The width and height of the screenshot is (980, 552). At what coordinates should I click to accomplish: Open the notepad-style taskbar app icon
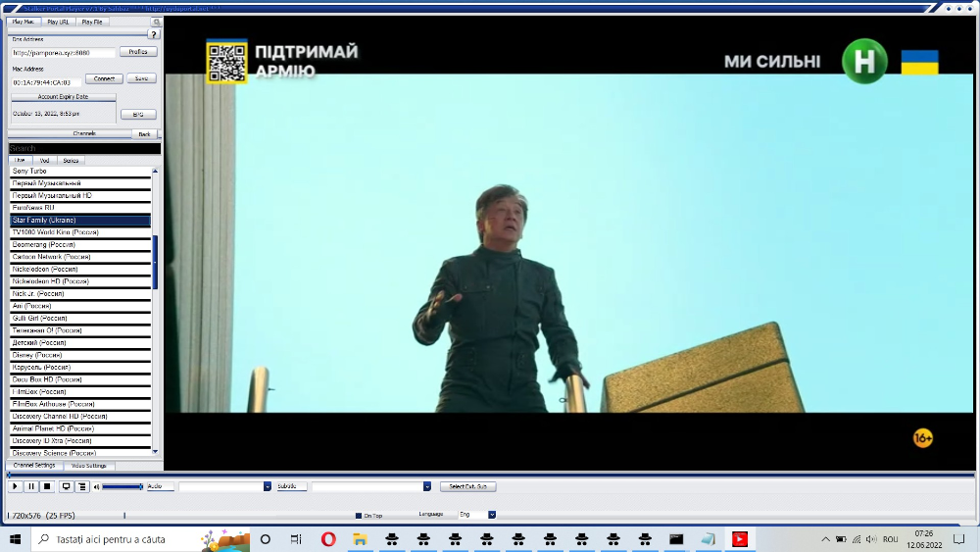(x=709, y=539)
